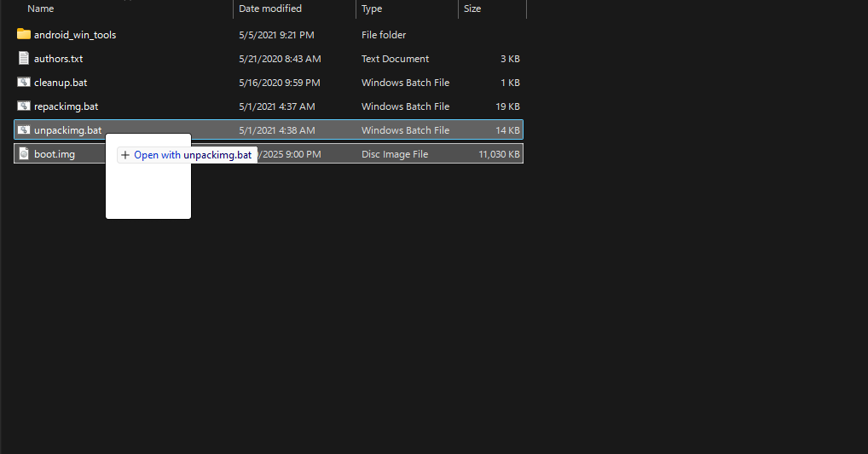Click the authors.txt document icon
868x454 pixels.
coord(23,58)
